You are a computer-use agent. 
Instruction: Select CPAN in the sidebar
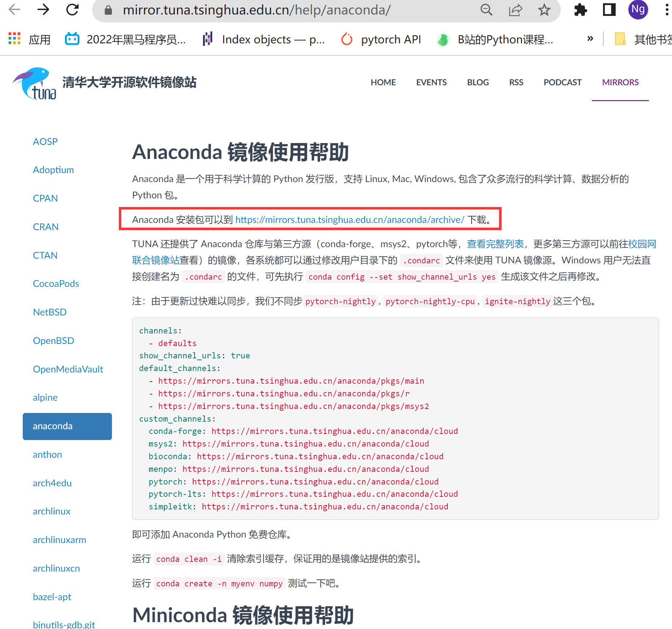coord(45,198)
